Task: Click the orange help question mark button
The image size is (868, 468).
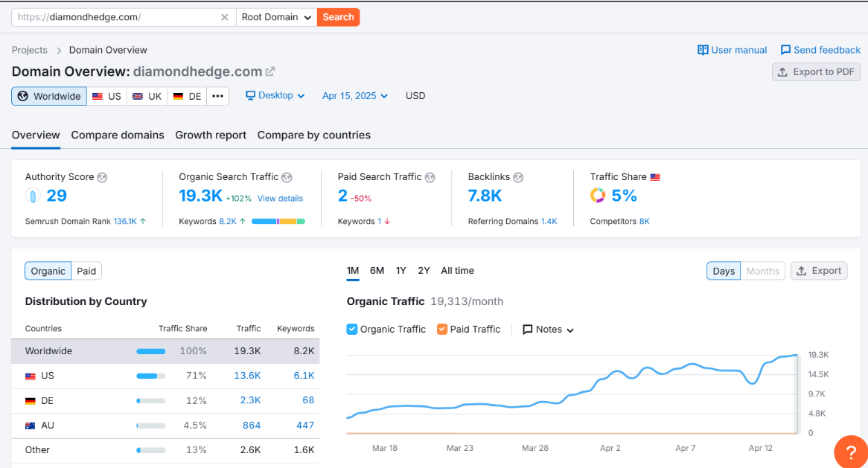Action: click(851, 452)
